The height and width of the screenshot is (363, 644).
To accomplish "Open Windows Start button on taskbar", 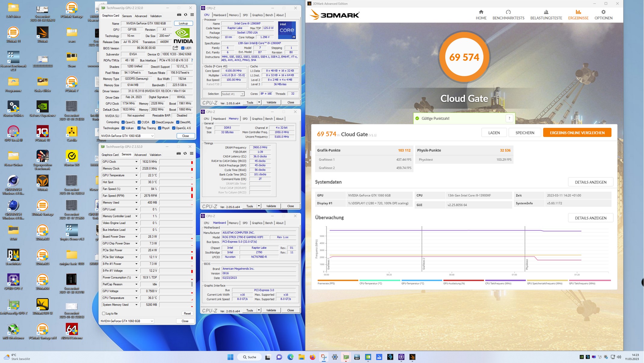I will point(231,357).
